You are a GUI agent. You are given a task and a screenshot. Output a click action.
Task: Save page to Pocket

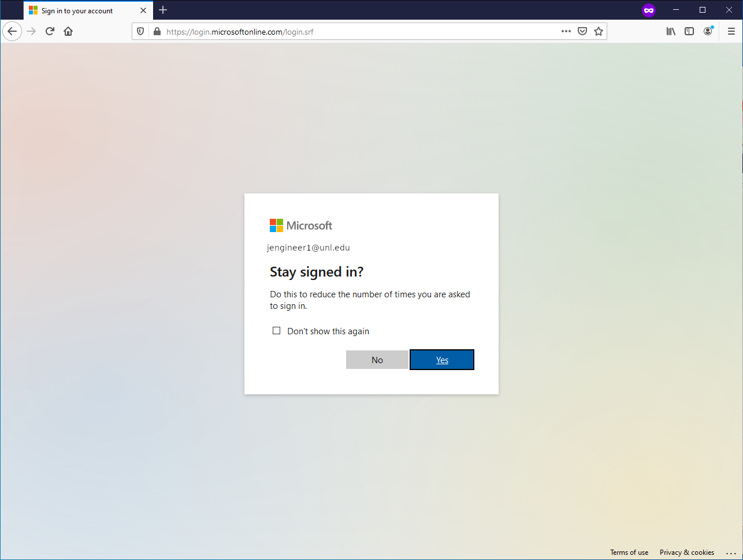pos(582,31)
